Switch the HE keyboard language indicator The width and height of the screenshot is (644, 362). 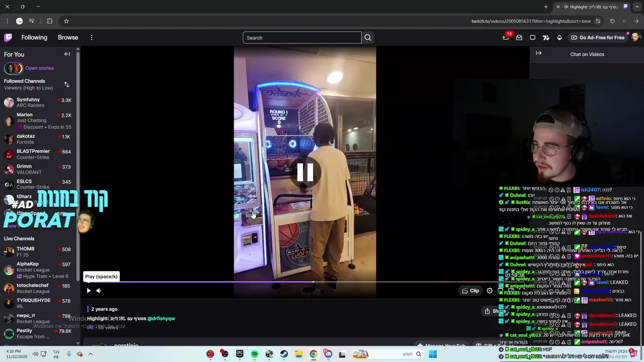tap(56, 354)
